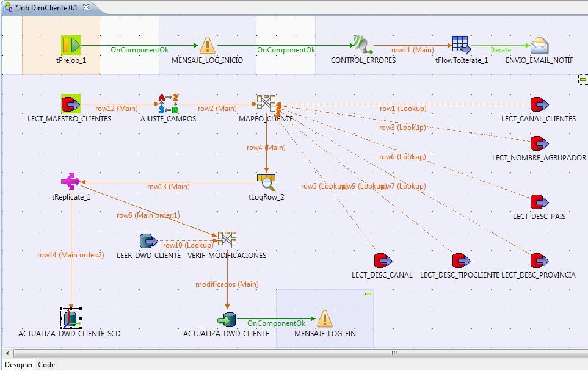Click the MENSAJE_LOG_INICIO warning icon
Image resolution: width=588 pixels, height=374 pixels.
coord(208,45)
